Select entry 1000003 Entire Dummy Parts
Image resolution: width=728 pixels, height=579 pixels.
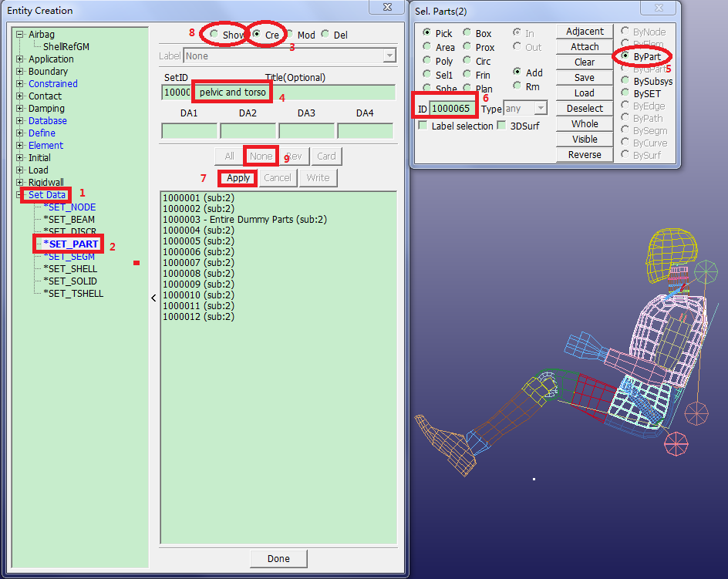tap(244, 220)
